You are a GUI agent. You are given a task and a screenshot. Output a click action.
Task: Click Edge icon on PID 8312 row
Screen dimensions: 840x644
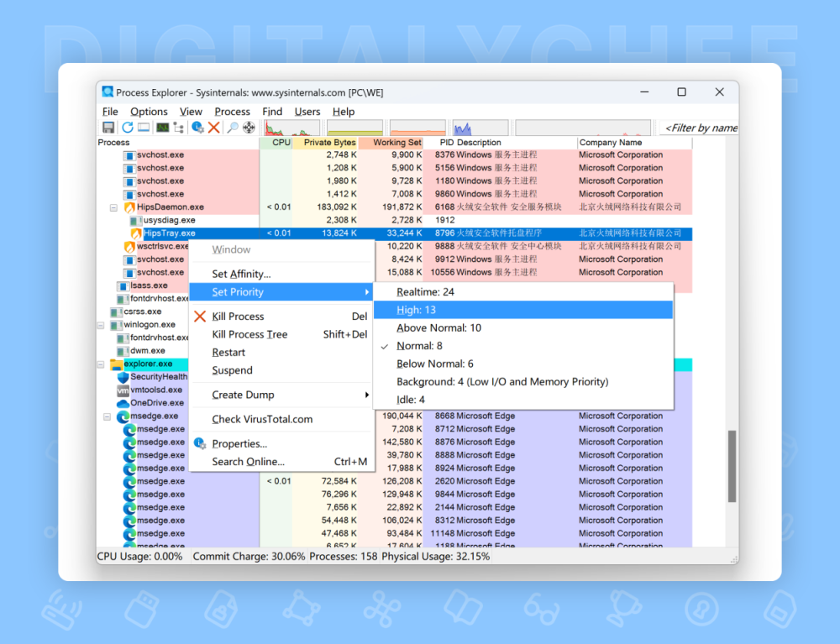129,521
